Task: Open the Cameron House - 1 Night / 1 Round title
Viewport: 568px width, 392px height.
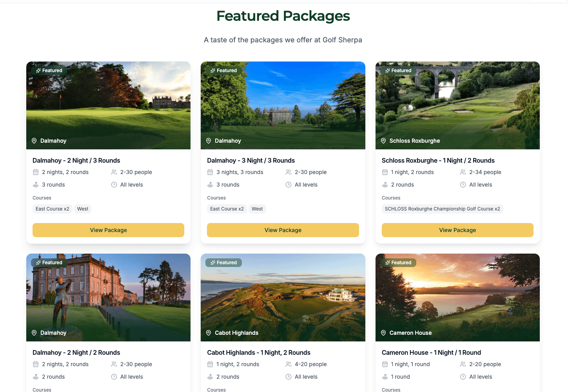Action: click(431, 352)
